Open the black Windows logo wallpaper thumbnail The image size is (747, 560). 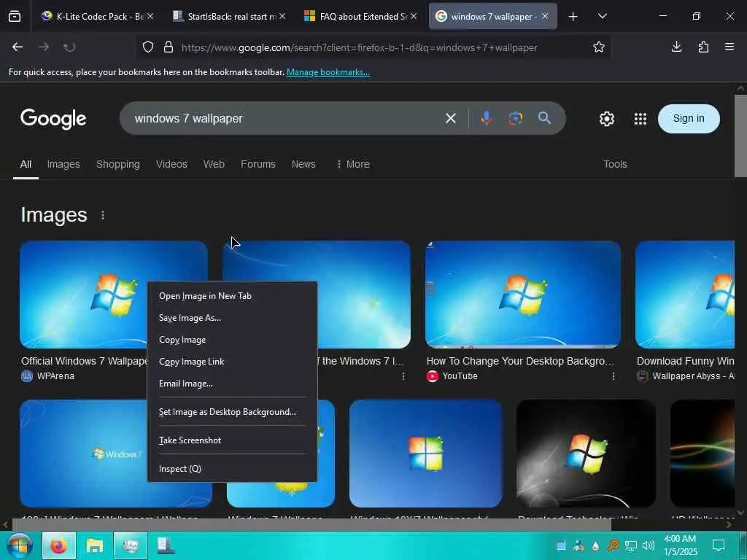[586, 454]
